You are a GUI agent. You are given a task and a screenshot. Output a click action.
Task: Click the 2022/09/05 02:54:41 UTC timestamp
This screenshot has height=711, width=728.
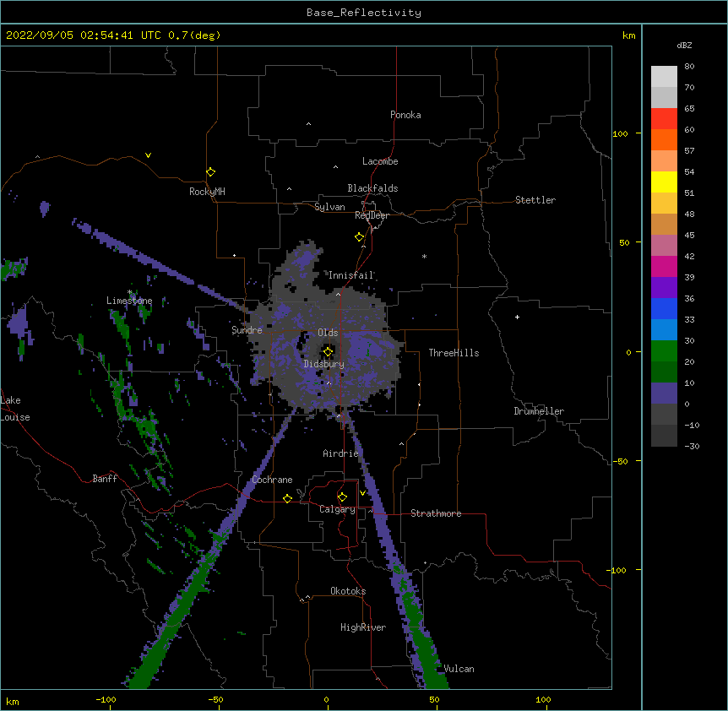coord(113,35)
